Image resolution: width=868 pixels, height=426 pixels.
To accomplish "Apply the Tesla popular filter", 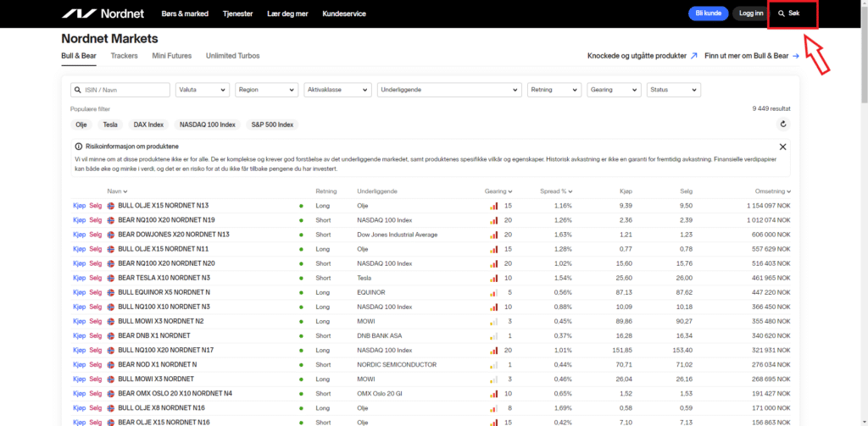I will (110, 124).
